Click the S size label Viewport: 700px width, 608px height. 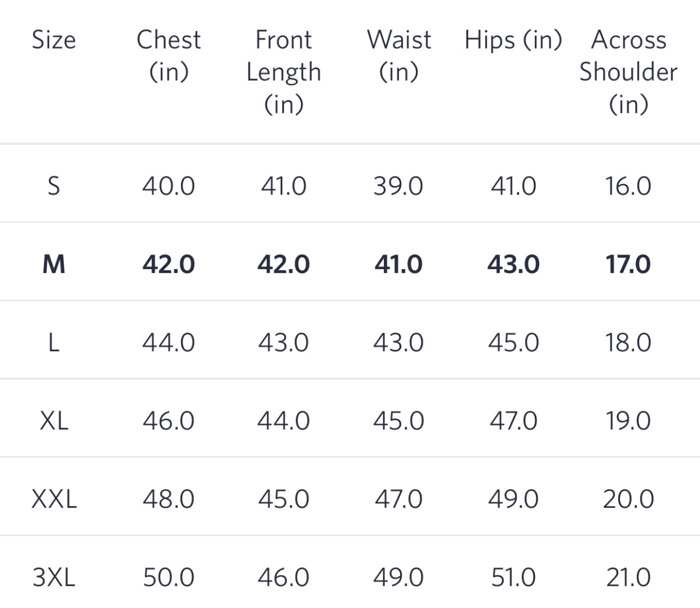coord(53,186)
